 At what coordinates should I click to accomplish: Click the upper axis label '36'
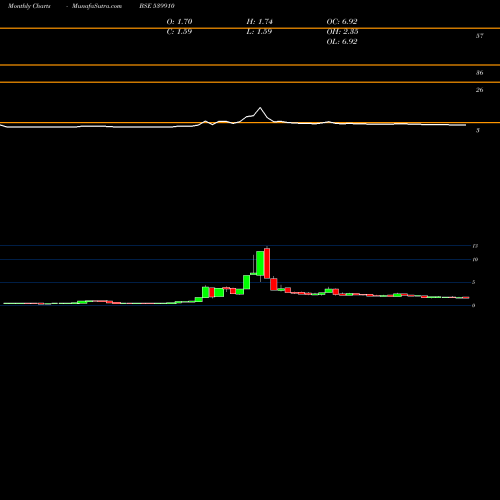(479, 73)
